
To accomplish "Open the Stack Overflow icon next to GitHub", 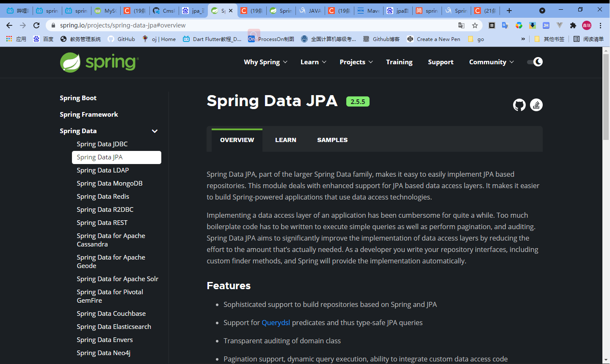I will [x=536, y=105].
